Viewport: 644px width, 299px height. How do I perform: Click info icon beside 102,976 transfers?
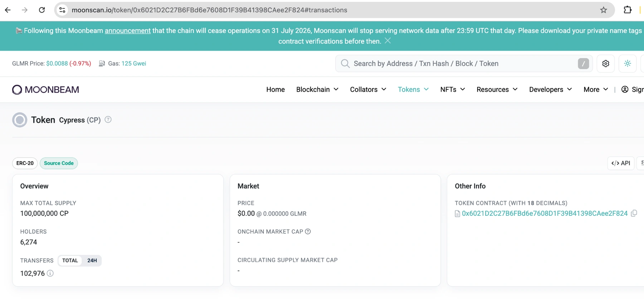pyautogui.click(x=50, y=273)
